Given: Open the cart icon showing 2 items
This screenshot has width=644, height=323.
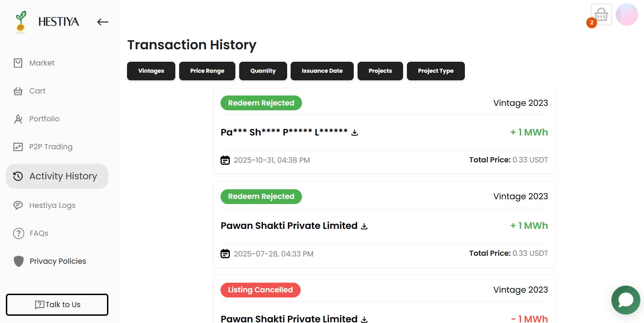Looking at the screenshot, I should pyautogui.click(x=601, y=14).
